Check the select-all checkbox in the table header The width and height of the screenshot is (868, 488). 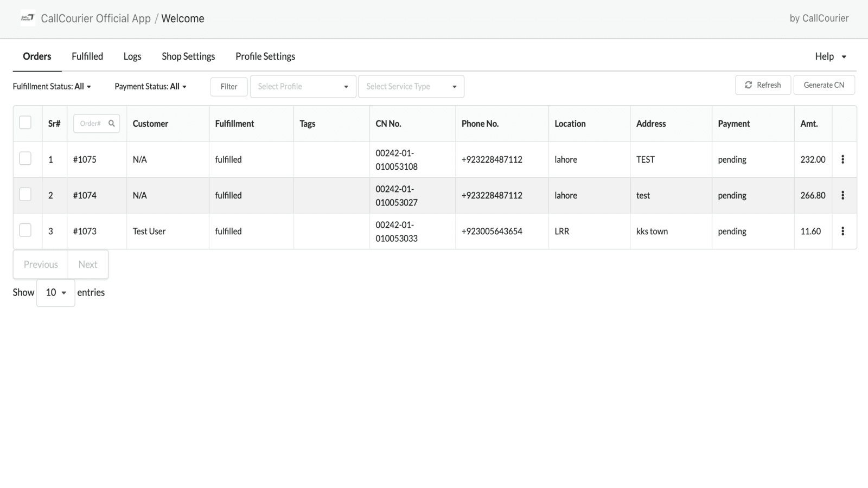[x=25, y=123]
